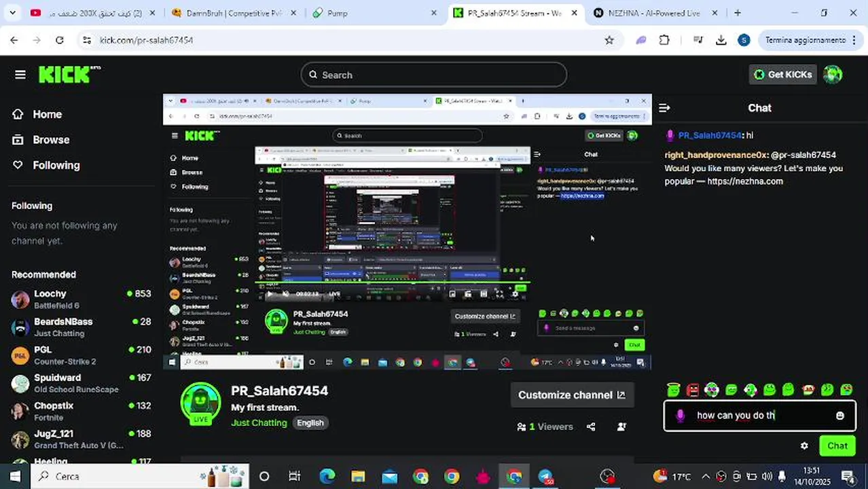868x489 pixels.
Task: Click the last crying emote in the emote row
Action: 846,389
